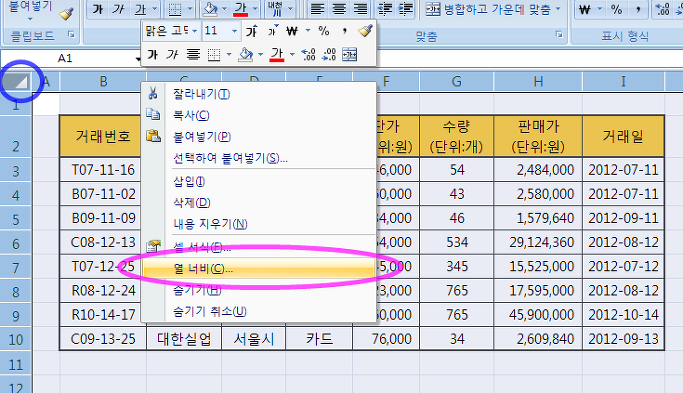Image resolution: width=683 pixels, height=393 pixels.
Task: Open the ribbon border options dropdown arrow
Action: [190, 9]
